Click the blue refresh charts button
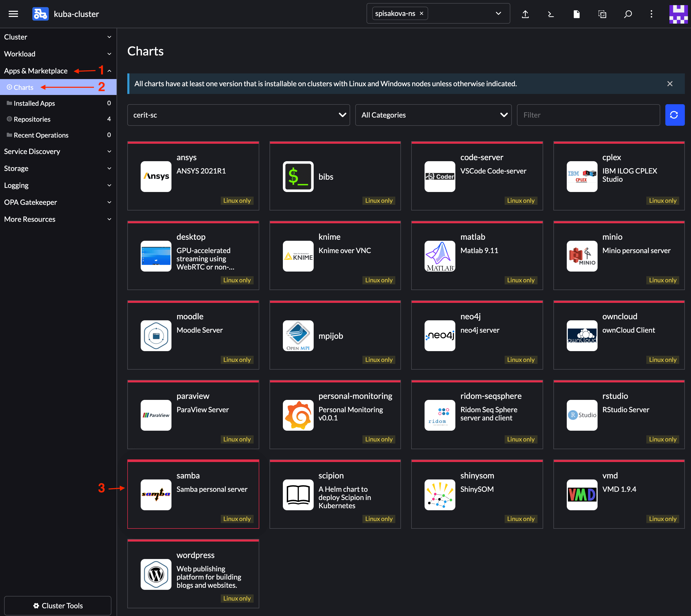The width and height of the screenshot is (691, 616). click(674, 115)
